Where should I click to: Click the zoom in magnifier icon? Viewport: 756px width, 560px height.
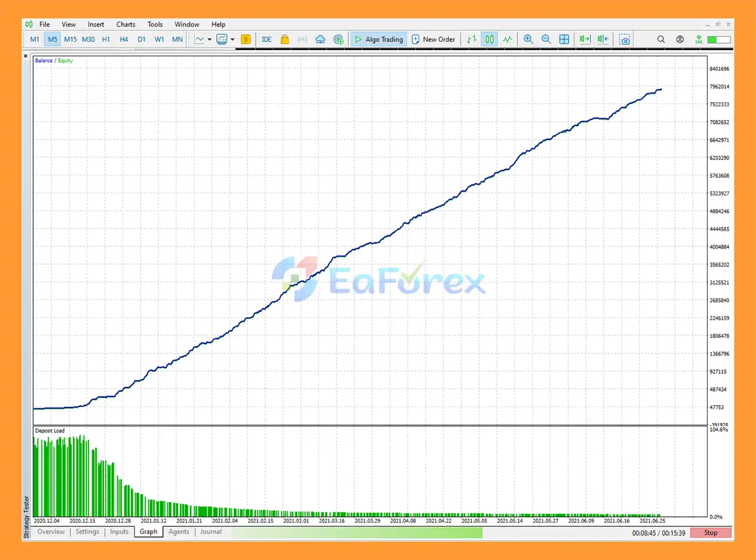tap(528, 40)
